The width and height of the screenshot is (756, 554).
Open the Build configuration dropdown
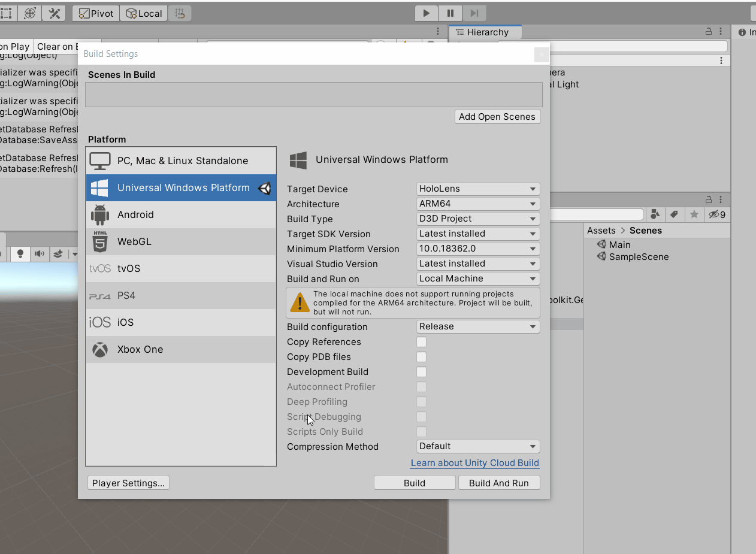[478, 326]
